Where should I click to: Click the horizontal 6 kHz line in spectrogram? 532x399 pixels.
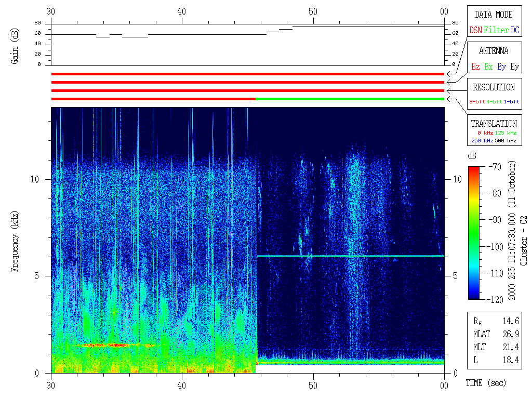coord(351,256)
